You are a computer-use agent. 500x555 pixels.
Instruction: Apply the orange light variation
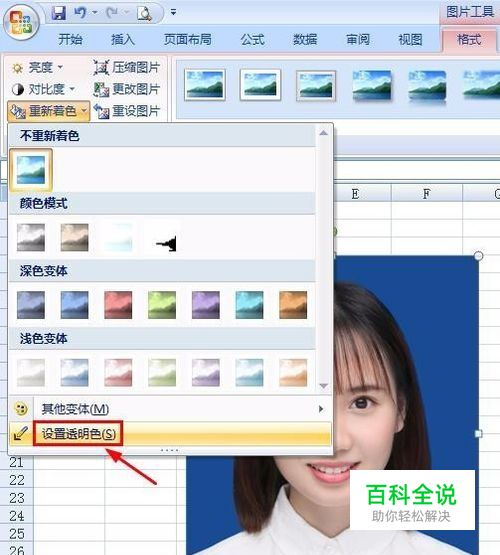[x=293, y=372]
